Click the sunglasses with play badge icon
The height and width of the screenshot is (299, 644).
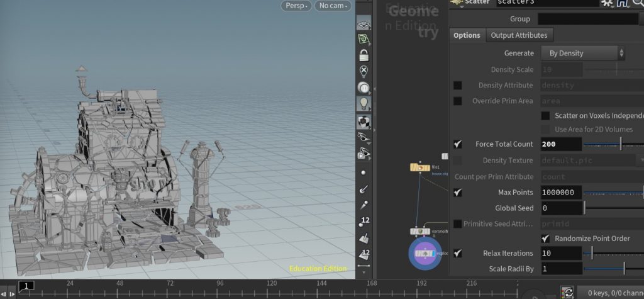tap(364, 154)
